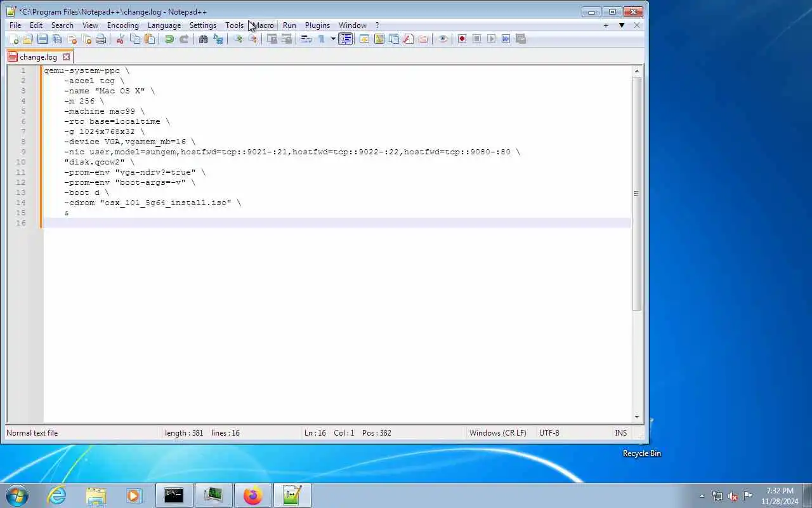Click the Paste clipboard icon

click(150, 39)
